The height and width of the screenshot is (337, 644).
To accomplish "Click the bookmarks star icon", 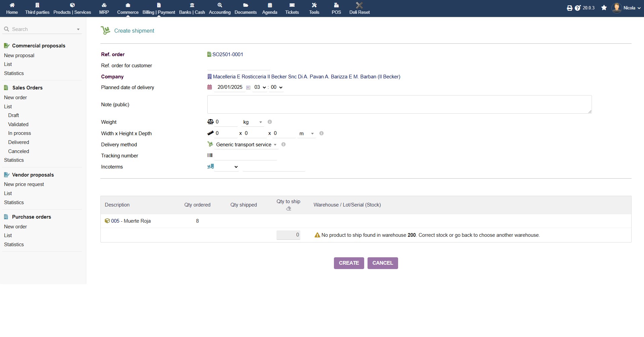I will pos(604,8).
